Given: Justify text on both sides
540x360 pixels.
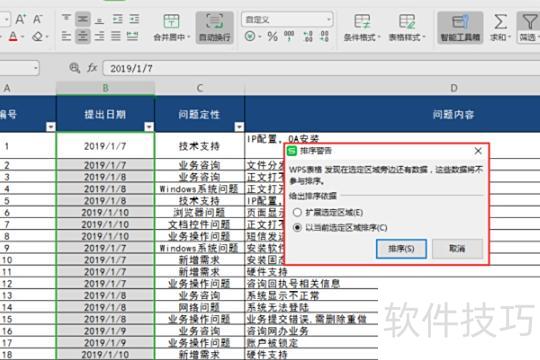Looking at the screenshot, I should click(x=116, y=36).
